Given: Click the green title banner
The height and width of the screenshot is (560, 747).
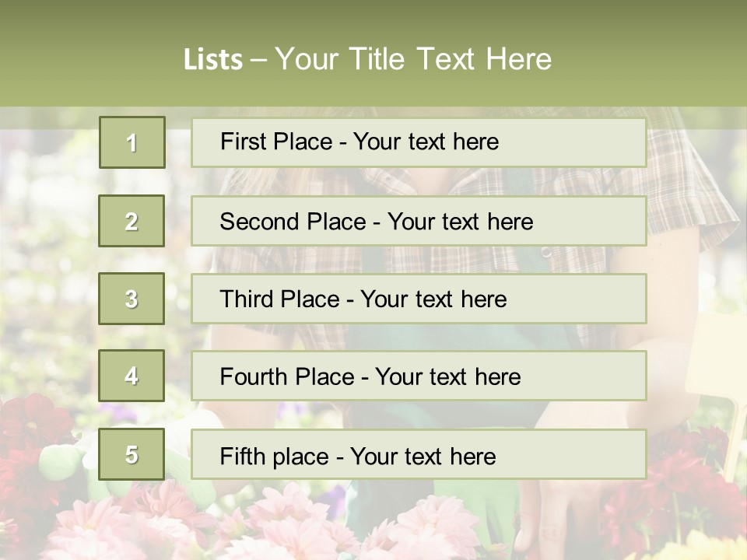Looking at the screenshot, I should 373,54.
